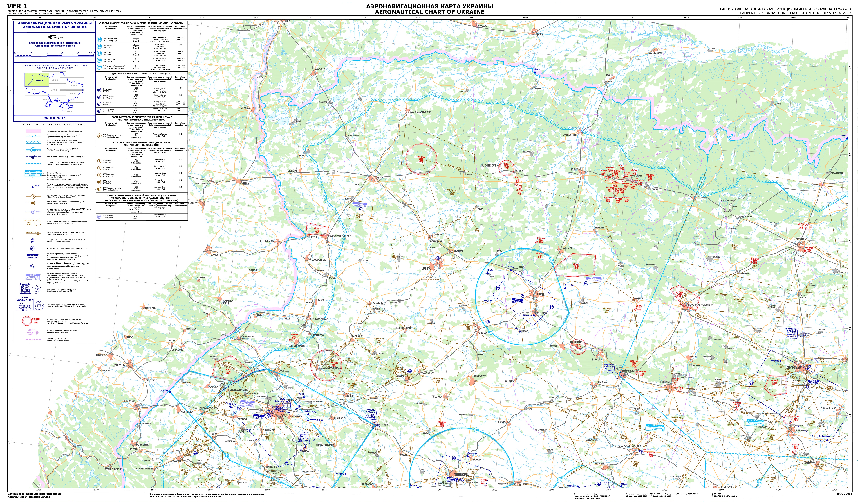Select the military and special aerodromes symbol
860x504 pixels.
click(33, 240)
